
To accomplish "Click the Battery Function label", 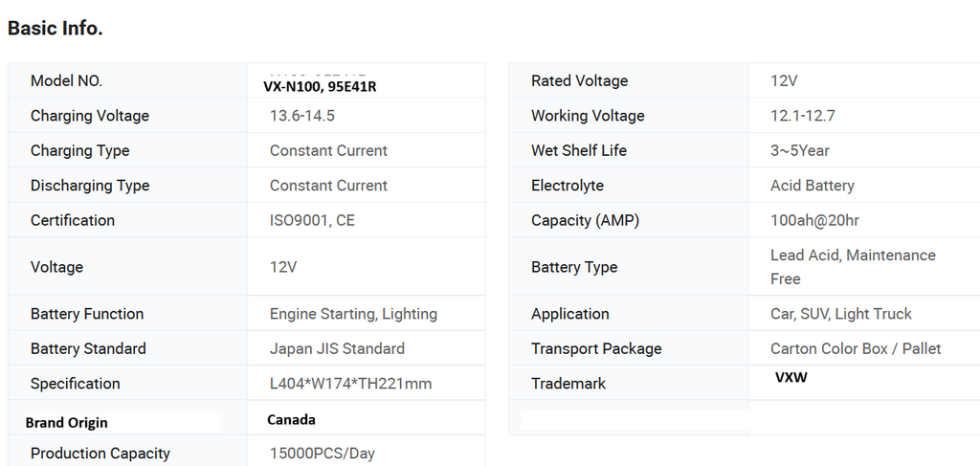I will [87, 314].
